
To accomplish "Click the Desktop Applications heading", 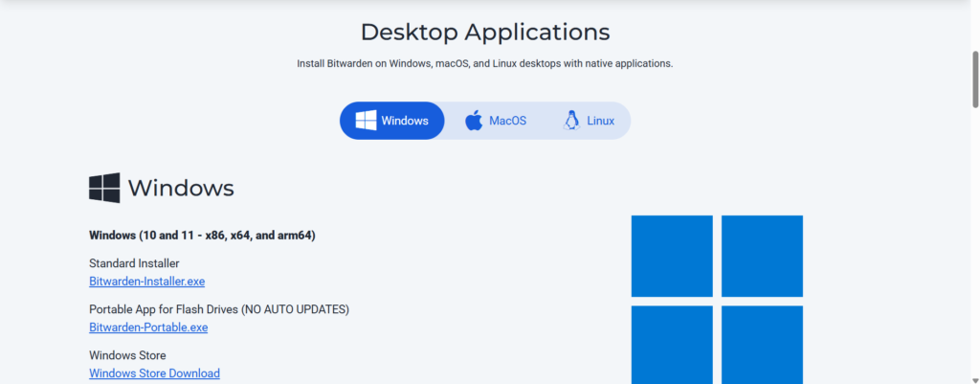I will coord(485,32).
